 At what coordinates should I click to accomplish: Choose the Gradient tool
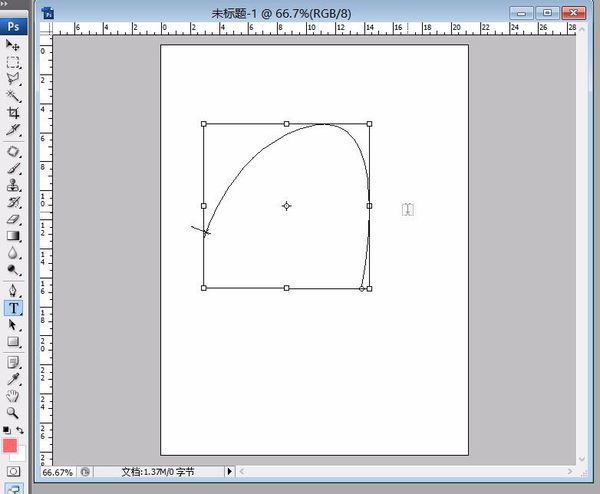13,236
